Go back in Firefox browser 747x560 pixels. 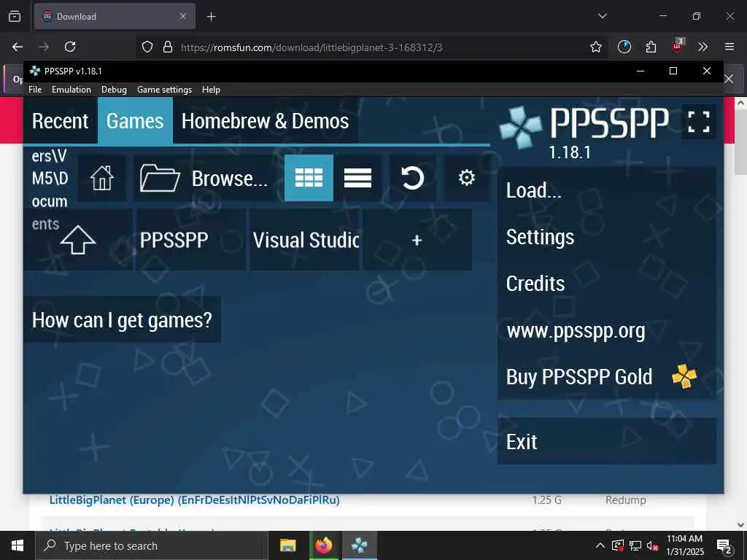pos(18,47)
